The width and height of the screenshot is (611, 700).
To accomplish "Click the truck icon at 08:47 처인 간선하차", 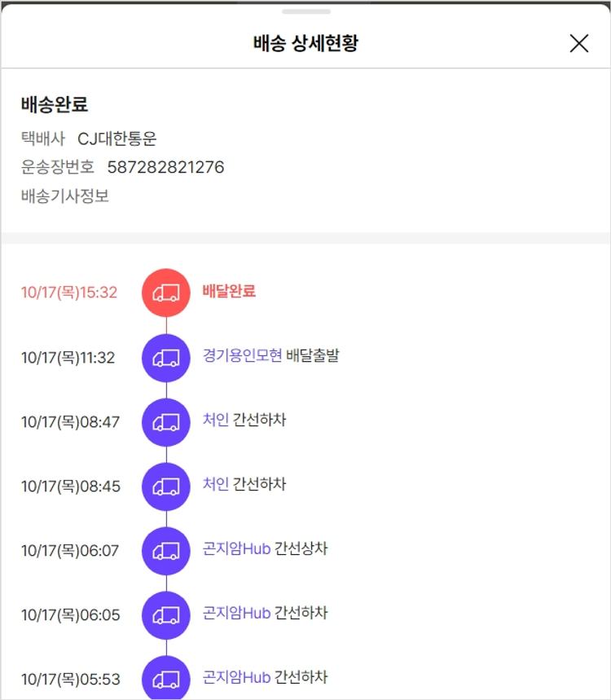I will [166, 421].
